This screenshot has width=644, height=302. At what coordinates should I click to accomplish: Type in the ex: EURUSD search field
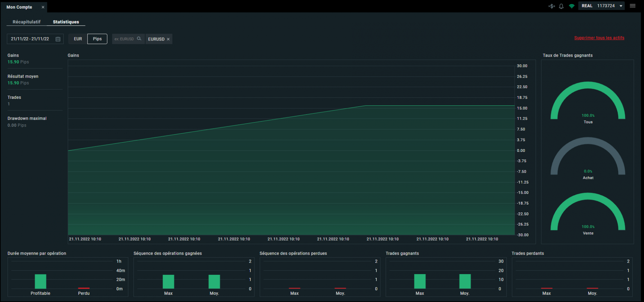tap(125, 39)
